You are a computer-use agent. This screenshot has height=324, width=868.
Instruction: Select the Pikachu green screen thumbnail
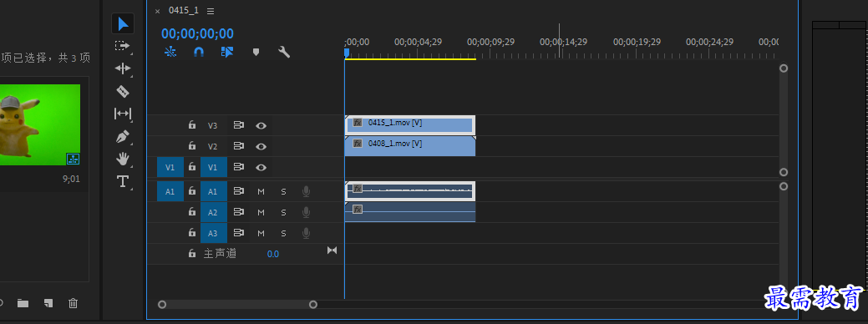tap(40, 124)
